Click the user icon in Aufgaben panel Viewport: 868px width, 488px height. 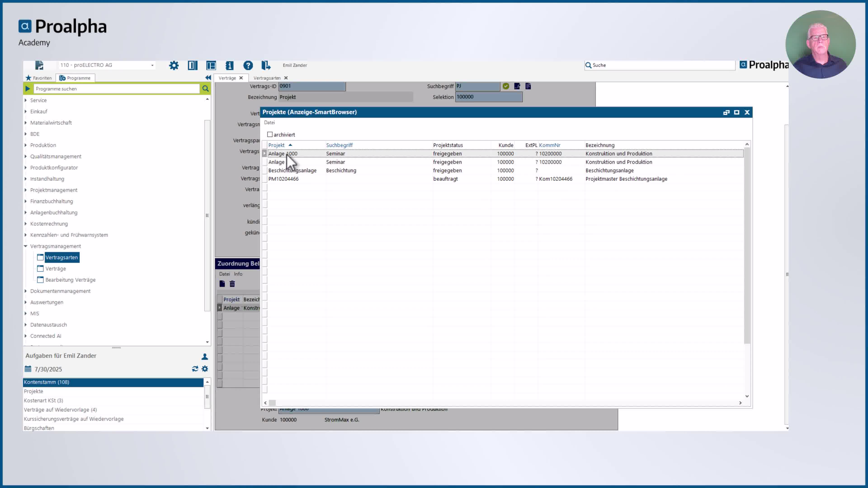205,356
